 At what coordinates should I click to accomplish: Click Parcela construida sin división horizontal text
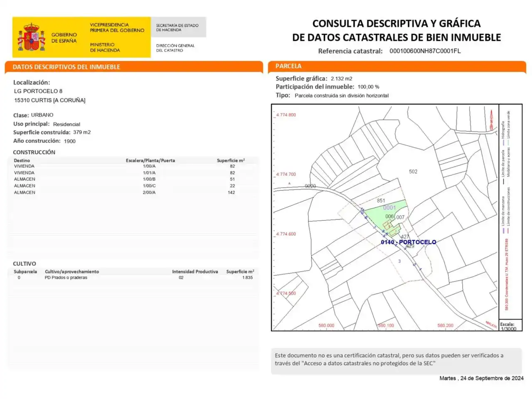pos(342,96)
